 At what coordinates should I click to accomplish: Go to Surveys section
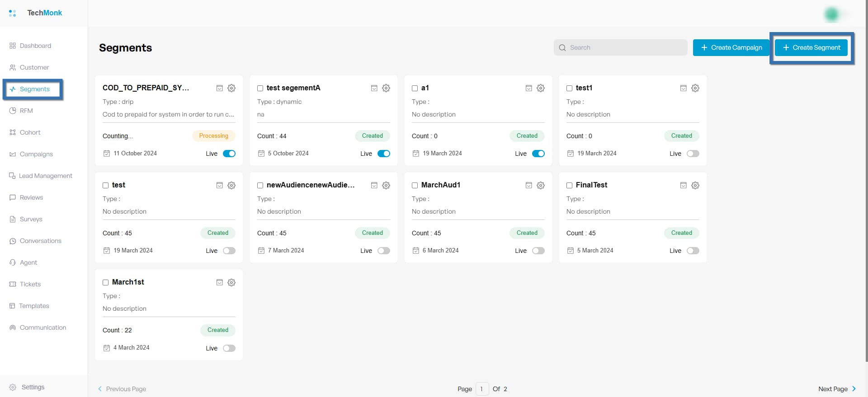[x=26, y=219]
